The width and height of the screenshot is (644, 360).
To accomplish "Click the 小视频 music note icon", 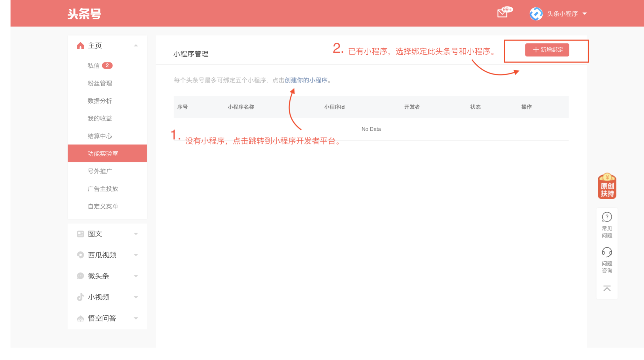I will [x=80, y=297].
